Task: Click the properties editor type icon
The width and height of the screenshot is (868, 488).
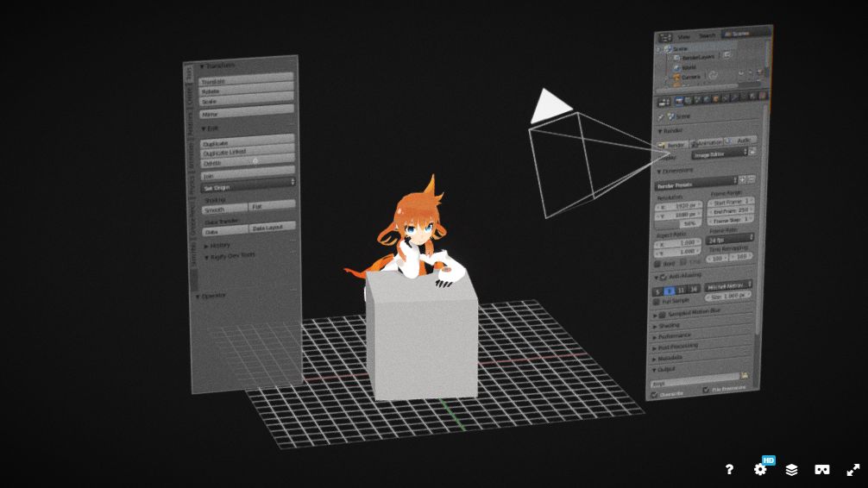Action: point(664,102)
